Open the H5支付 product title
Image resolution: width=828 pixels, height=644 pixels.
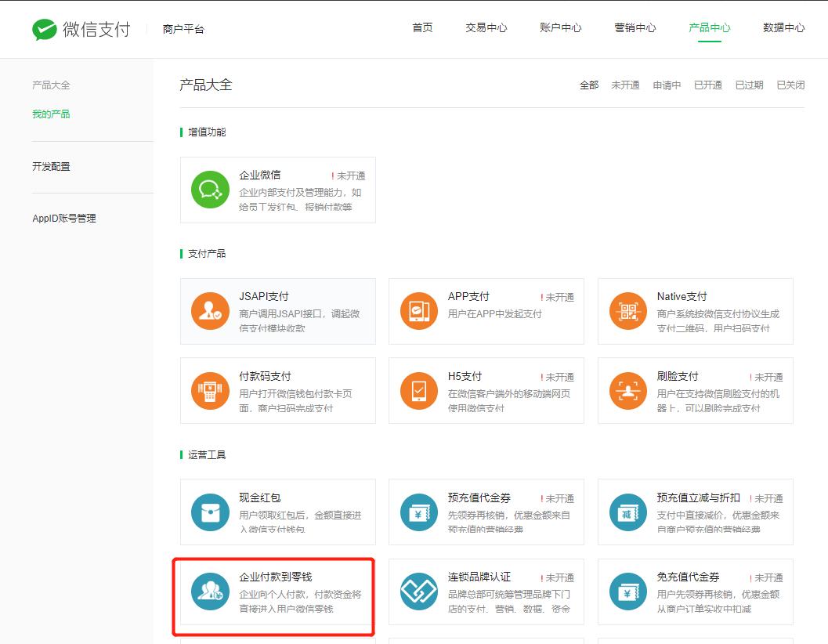(x=465, y=376)
